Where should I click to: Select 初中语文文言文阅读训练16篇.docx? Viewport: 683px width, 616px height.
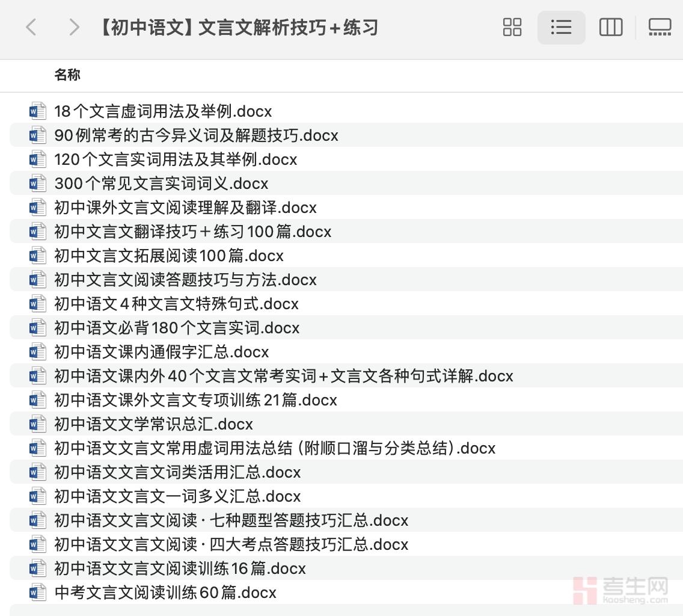[x=180, y=568]
